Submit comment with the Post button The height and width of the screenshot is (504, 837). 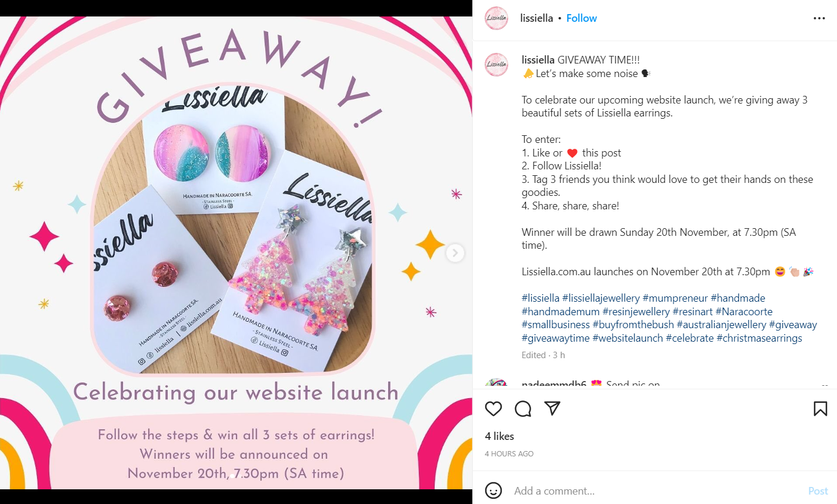coord(818,490)
